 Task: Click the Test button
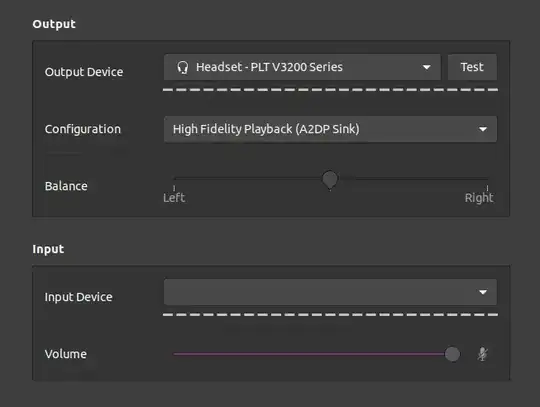pyautogui.click(x=472, y=67)
